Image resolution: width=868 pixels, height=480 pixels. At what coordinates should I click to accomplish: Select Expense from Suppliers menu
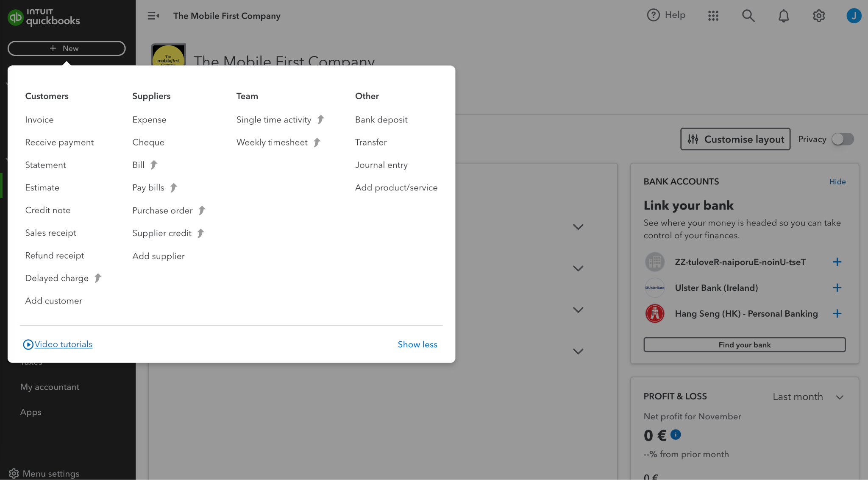pyautogui.click(x=149, y=119)
